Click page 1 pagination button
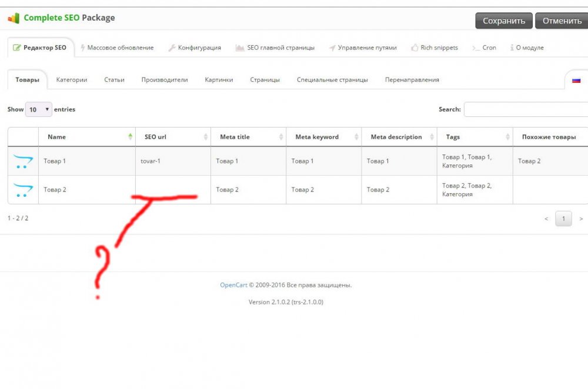 [563, 219]
